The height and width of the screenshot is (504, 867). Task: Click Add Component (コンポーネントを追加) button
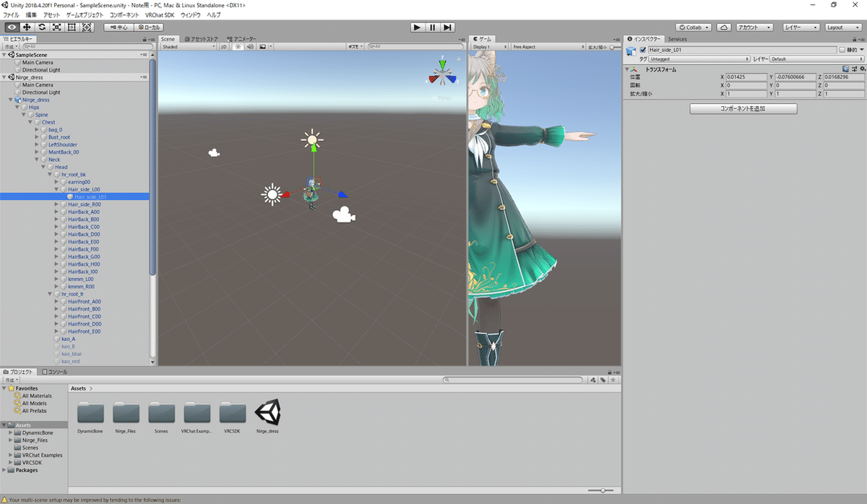coord(743,108)
